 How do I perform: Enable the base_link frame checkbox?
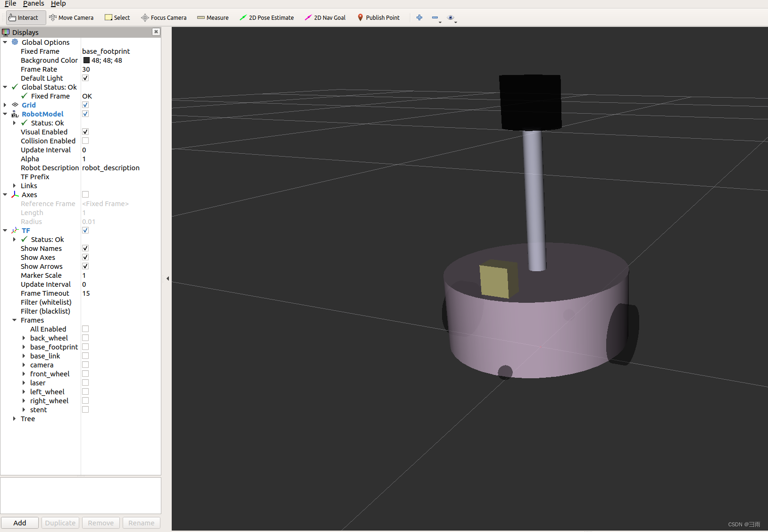click(85, 356)
